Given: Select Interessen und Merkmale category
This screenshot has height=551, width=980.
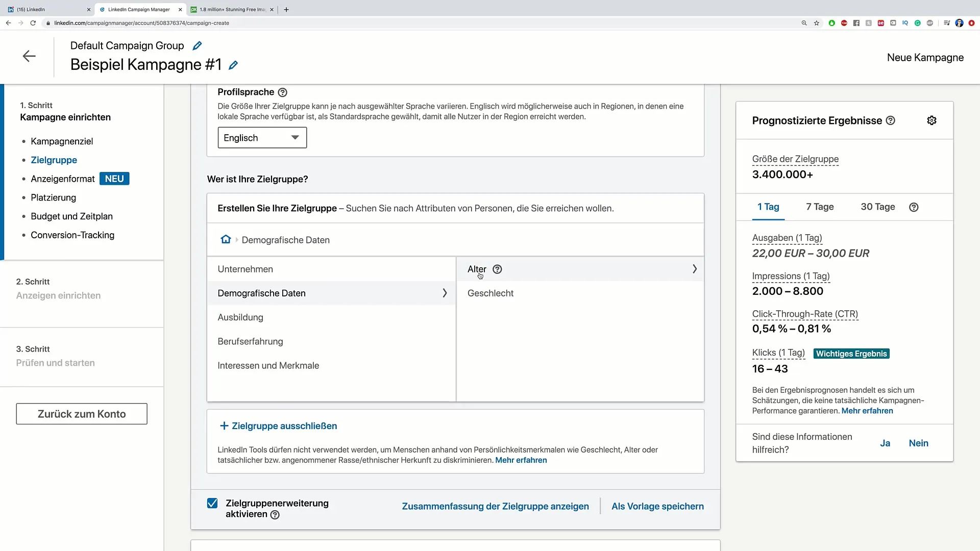Looking at the screenshot, I should (331, 365).
